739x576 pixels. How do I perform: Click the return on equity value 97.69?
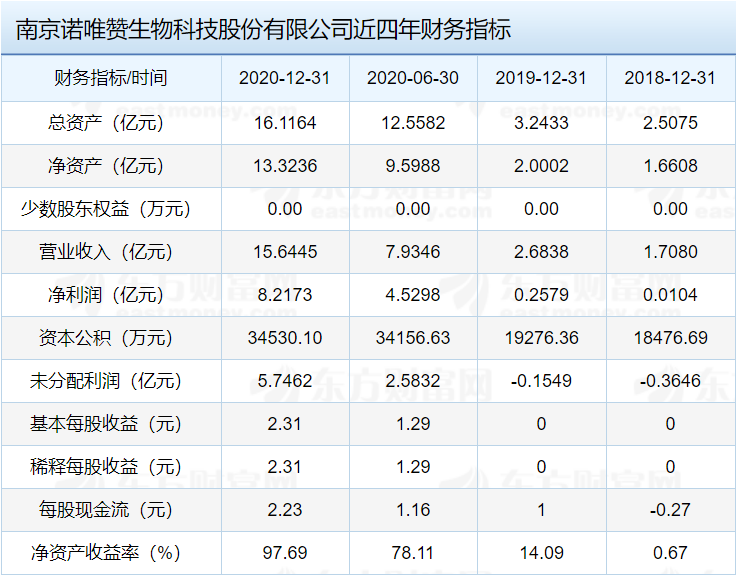point(285,553)
